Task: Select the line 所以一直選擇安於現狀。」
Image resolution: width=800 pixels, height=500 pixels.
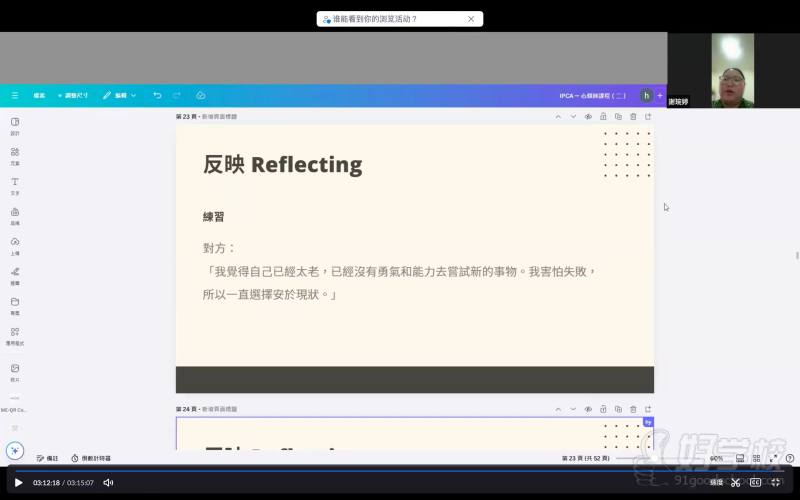Action: (269, 294)
